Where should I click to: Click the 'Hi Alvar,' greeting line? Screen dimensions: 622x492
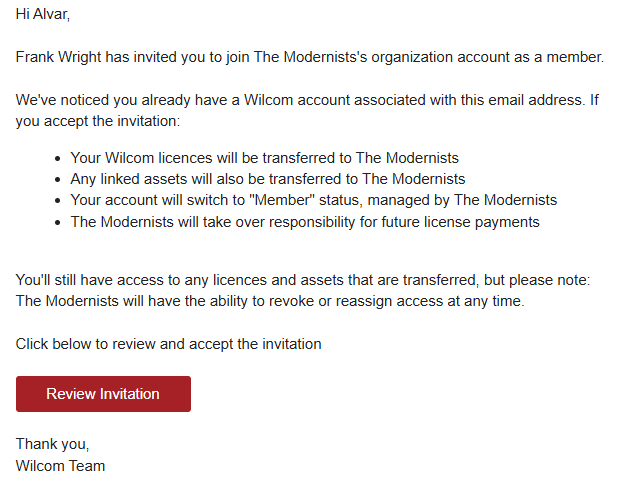tap(42, 14)
